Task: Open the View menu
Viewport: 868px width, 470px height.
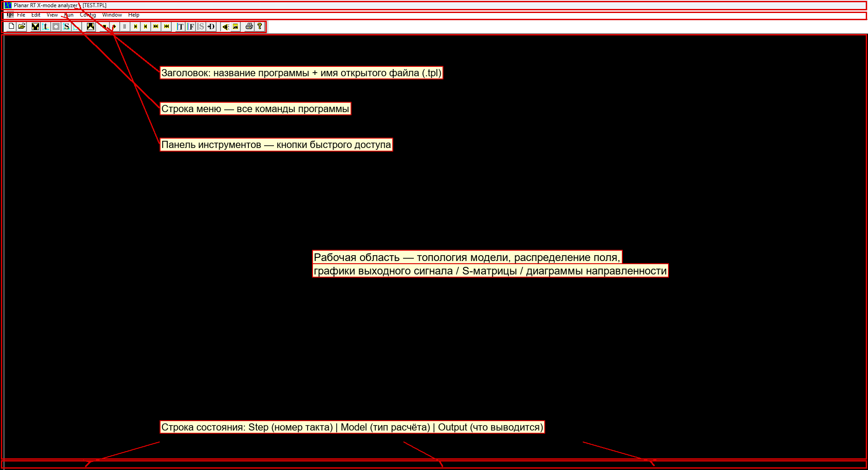Action: tap(52, 15)
